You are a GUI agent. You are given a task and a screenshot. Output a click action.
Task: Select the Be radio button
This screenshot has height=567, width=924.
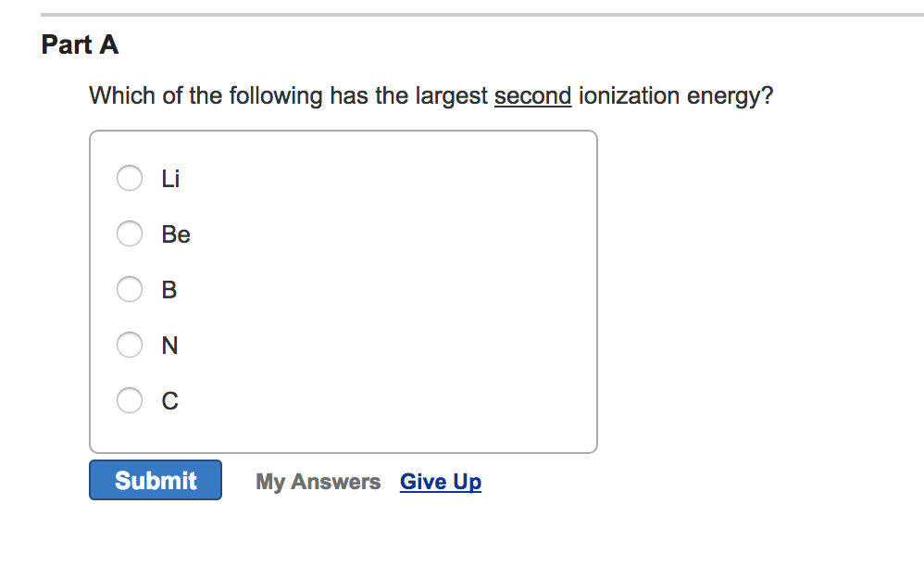point(130,233)
